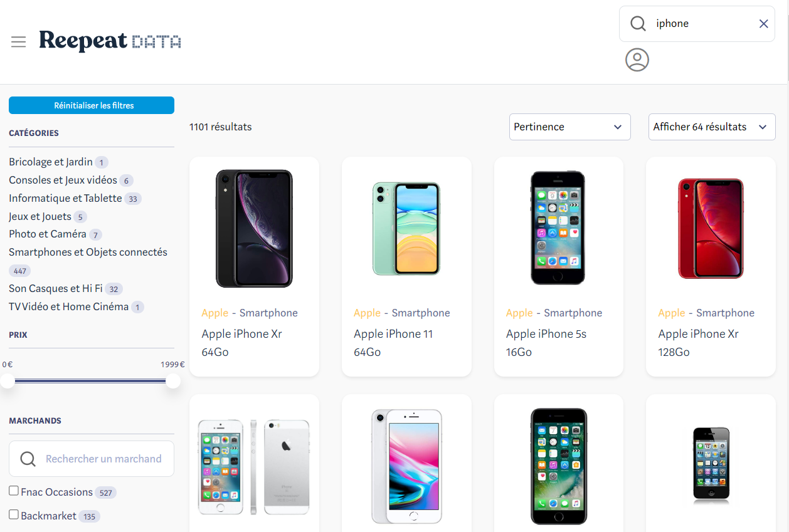
Task: Clear the iphone search text
Action: tap(763, 24)
